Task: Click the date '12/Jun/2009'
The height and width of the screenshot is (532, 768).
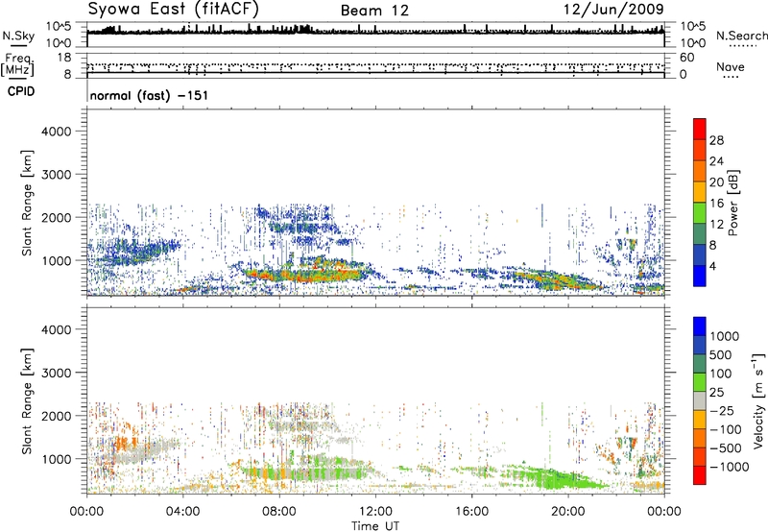Action: coord(613,10)
